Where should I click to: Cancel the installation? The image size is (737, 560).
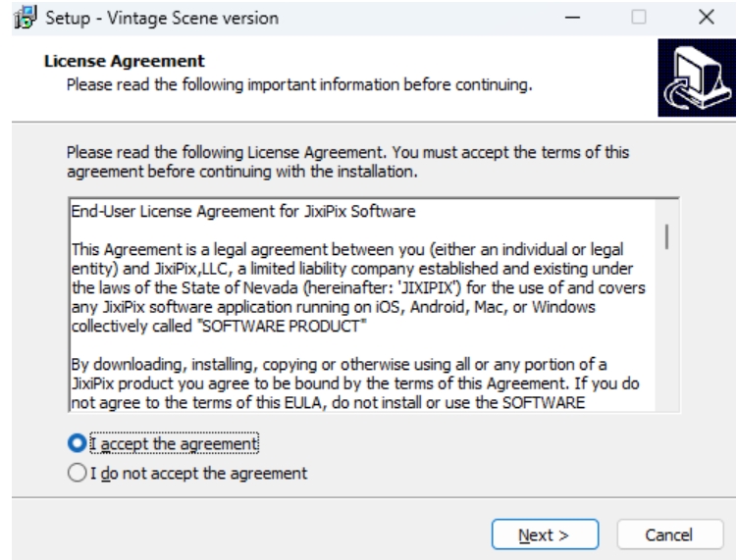(669, 535)
